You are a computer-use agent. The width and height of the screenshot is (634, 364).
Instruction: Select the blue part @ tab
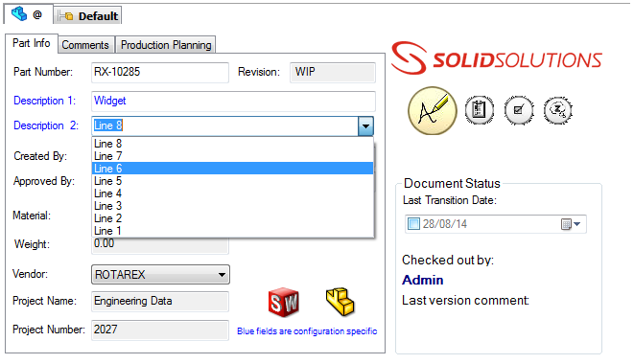[28, 15]
